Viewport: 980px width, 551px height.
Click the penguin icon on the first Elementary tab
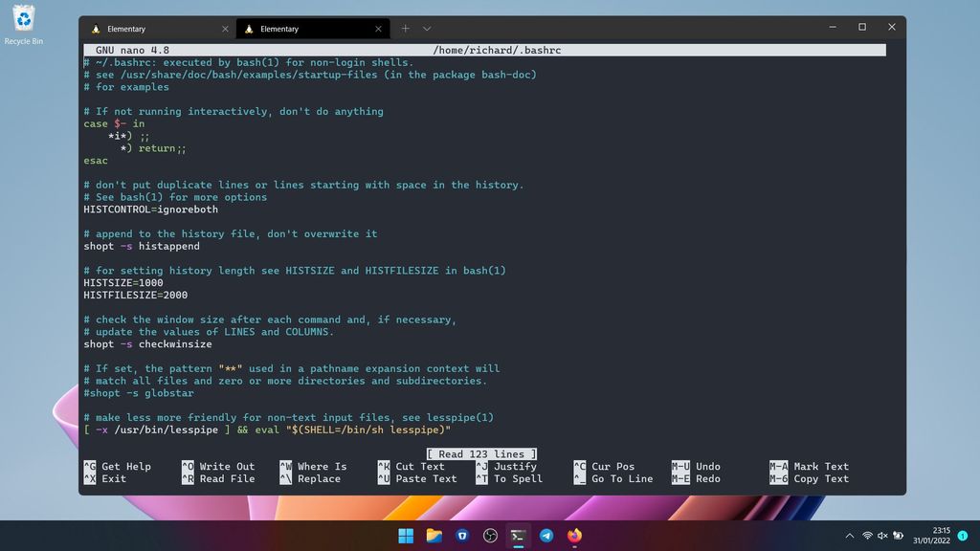96,28
